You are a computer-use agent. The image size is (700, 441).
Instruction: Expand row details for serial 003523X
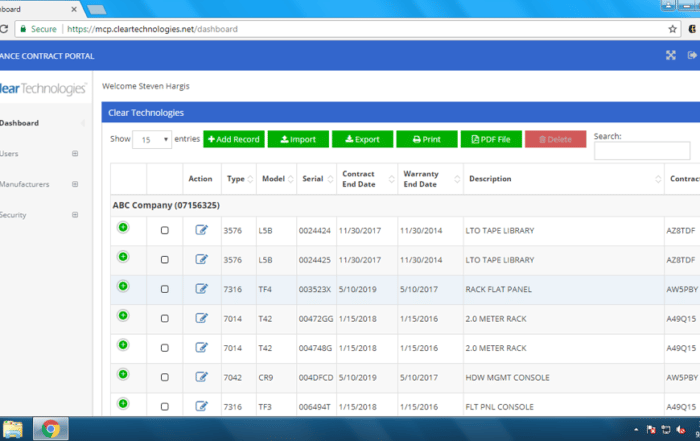(123, 286)
